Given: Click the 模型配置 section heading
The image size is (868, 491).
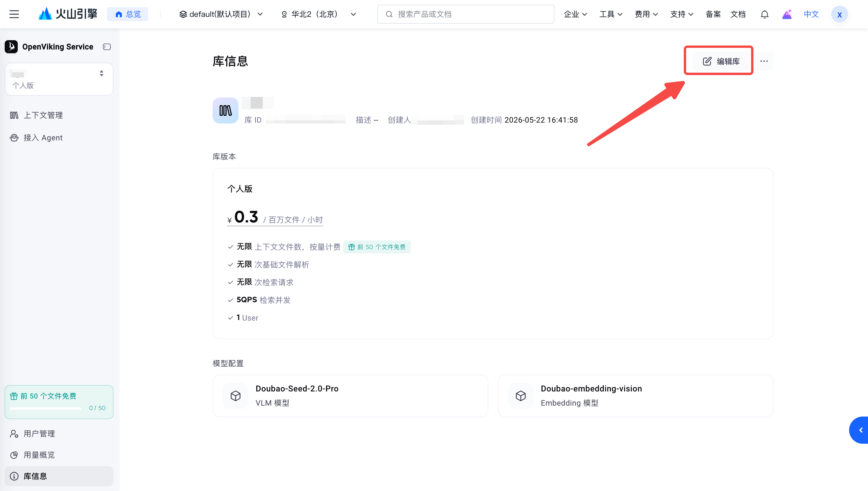Looking at the screenshot, I should tap(228, 363).
